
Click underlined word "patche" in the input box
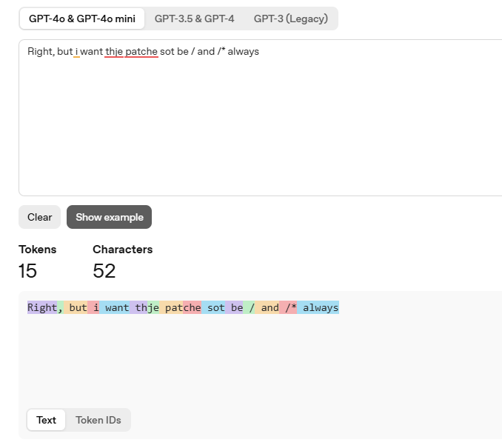pos(141,52)
